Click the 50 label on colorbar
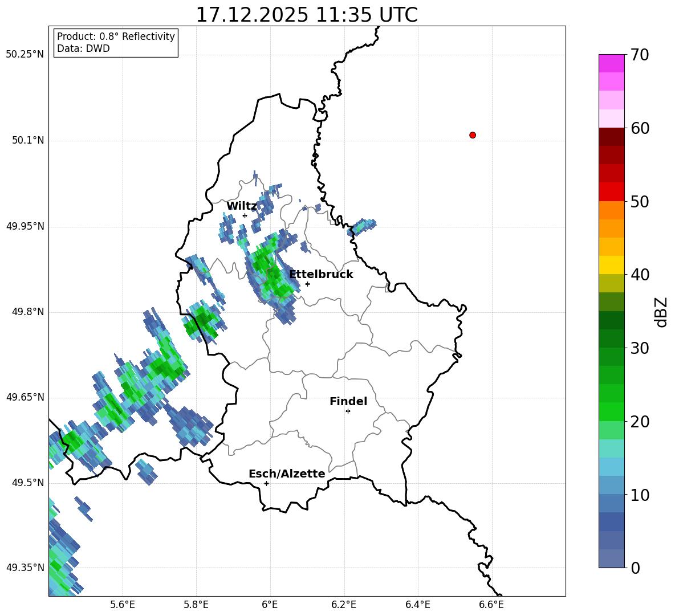This screenshot has width=675, height=616. coord(640,202)
